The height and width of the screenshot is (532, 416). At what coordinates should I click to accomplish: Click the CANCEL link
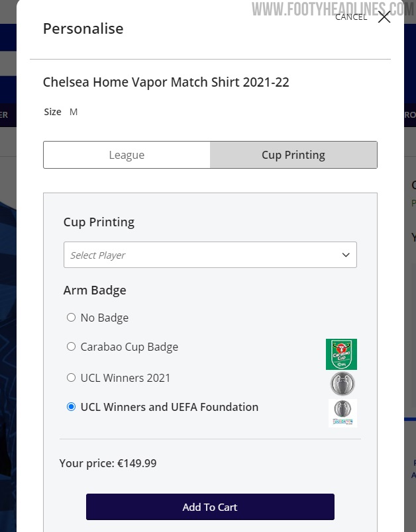[351, 17]
